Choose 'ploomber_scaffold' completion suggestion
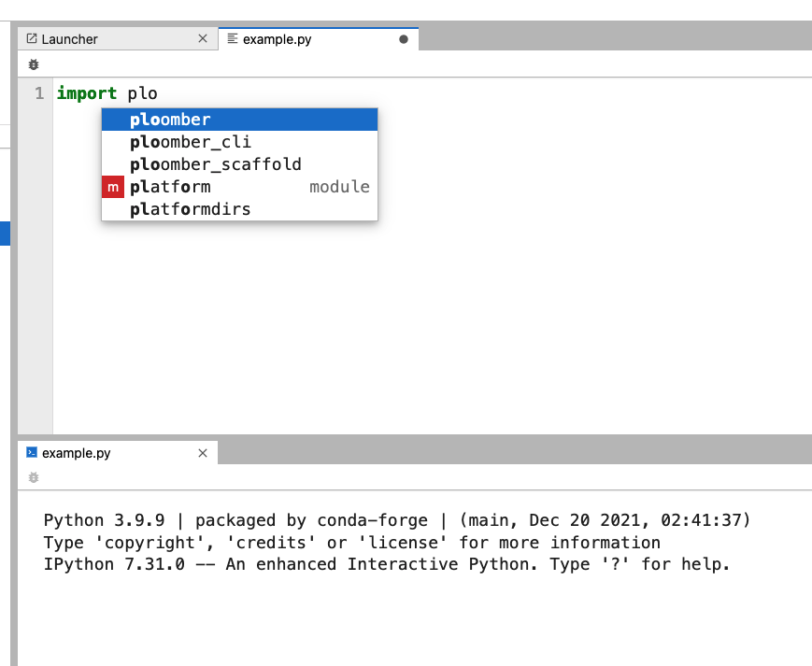Viewport: 812px width, 666px height. coord(239,164)
